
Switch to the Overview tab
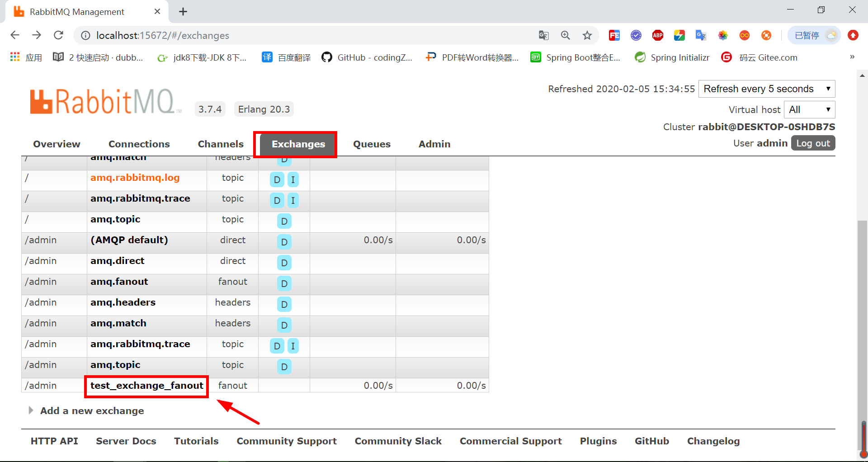[x=57, y=144]
